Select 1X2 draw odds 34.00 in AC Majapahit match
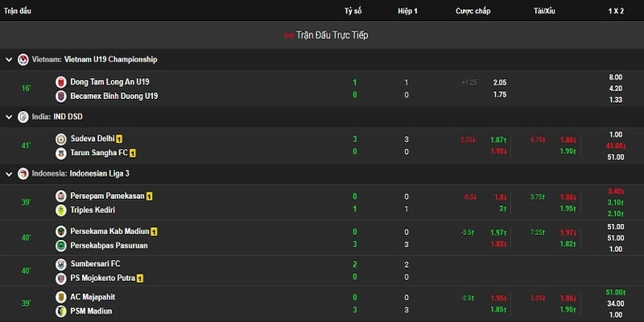The width and height of the screenshot is (644, 322). [616, 303]
